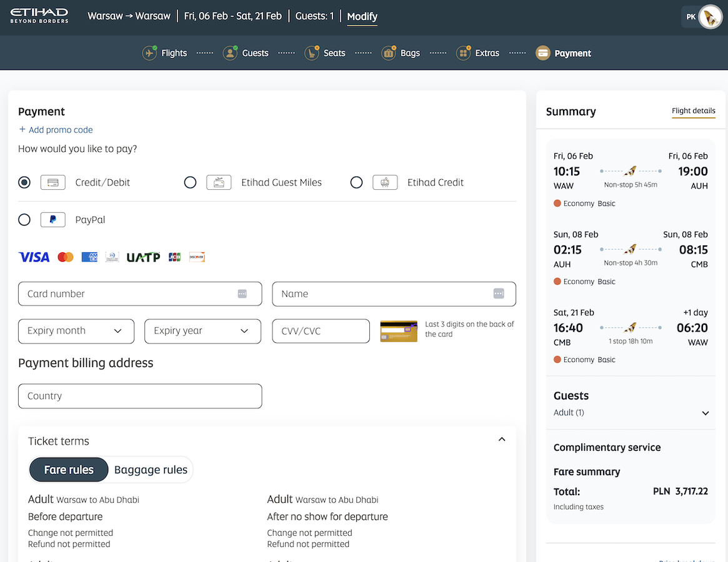The image size is (728, 562).
Task: Click autofill icon in Card number field
Action: (x=242, y=293)
